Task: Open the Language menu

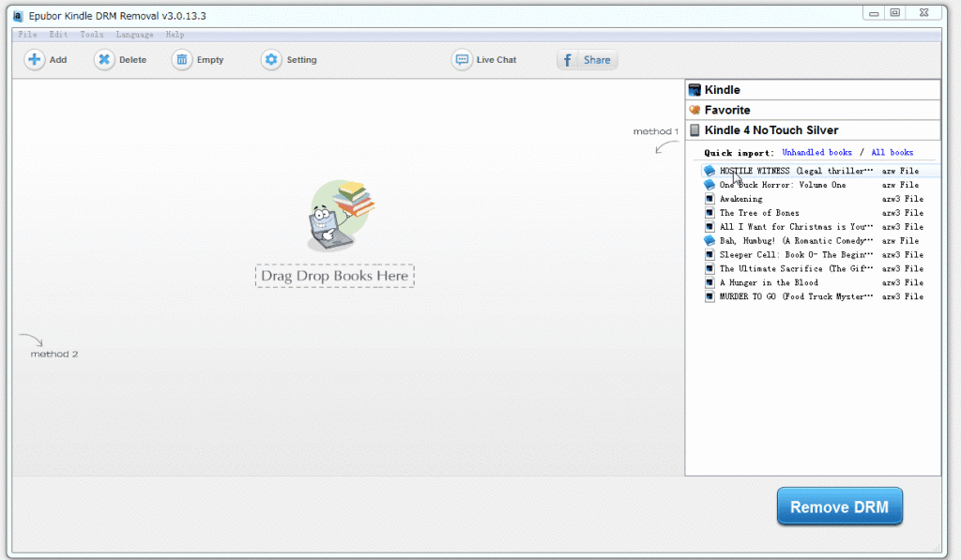Action: (135, 35)
